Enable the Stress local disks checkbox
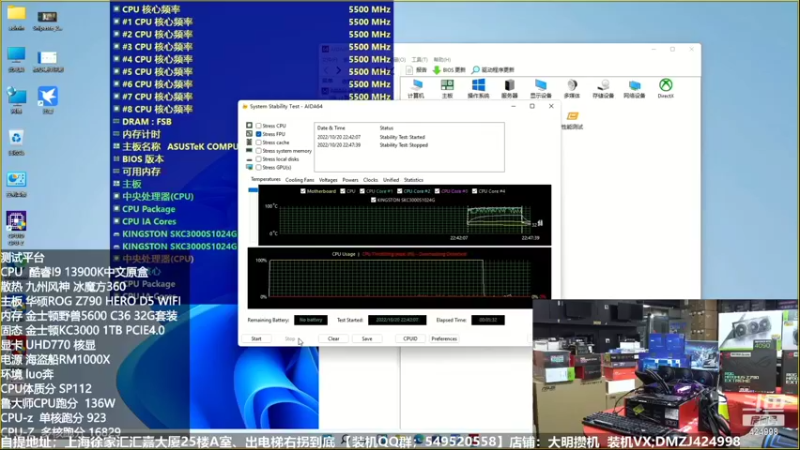This screenshot has height=450, width=800. point(259,159)
